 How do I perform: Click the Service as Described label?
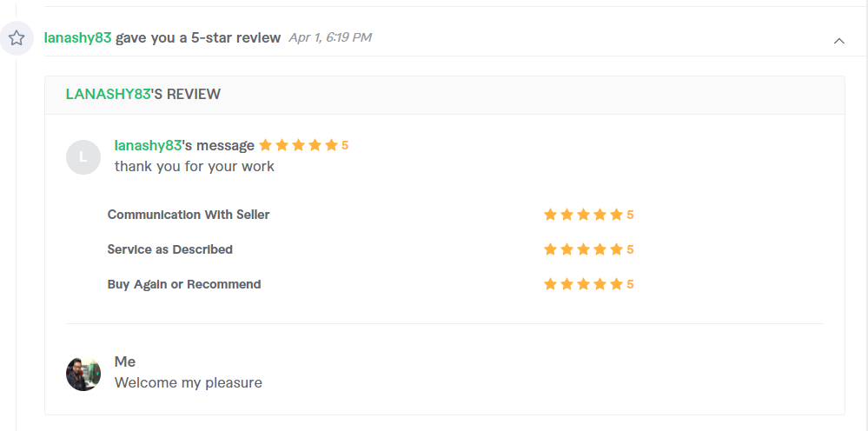click(x=170, y=249)
